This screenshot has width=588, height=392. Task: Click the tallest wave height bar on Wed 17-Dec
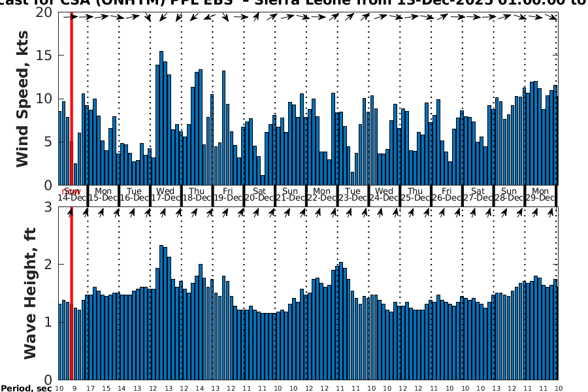coord(161,312)
